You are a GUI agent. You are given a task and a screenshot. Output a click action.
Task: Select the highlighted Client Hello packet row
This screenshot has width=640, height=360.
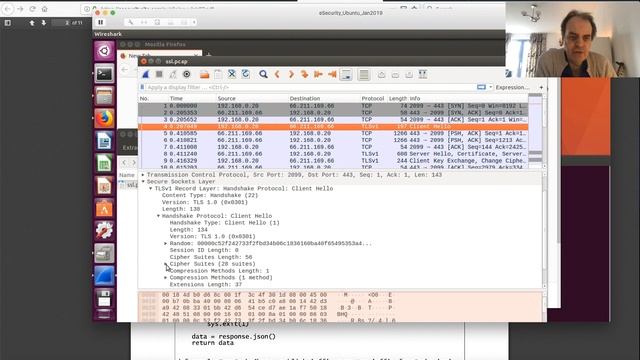(x=333, y=127)
